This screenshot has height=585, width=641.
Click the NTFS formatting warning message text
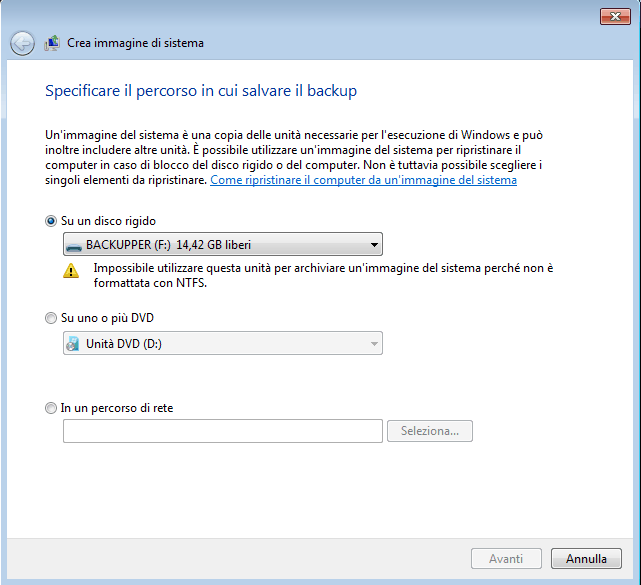(x=322, y=275)
